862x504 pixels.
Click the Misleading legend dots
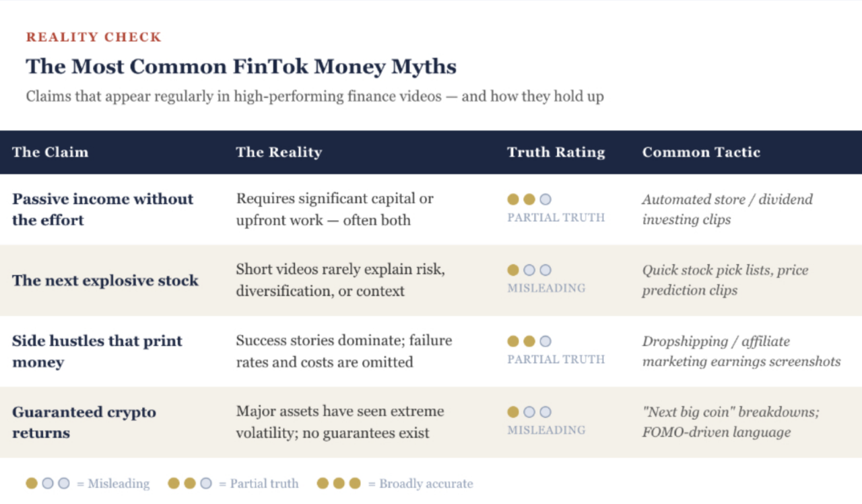coord(48,483)
